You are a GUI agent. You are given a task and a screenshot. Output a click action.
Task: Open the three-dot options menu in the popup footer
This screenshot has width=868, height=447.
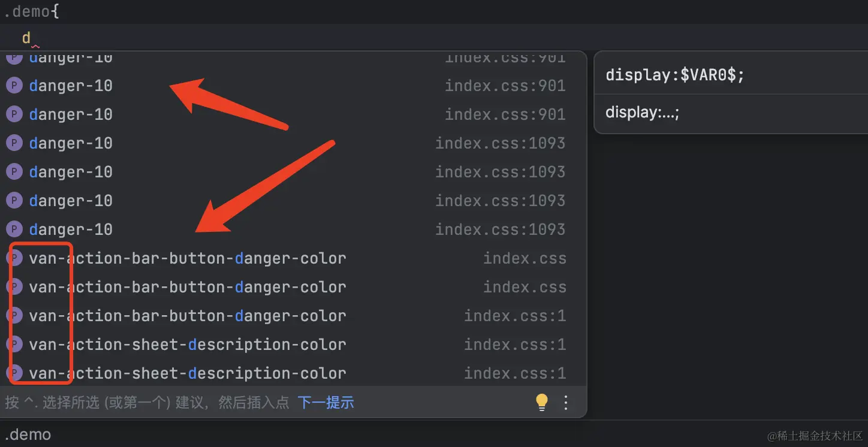[x=566, y=402]
